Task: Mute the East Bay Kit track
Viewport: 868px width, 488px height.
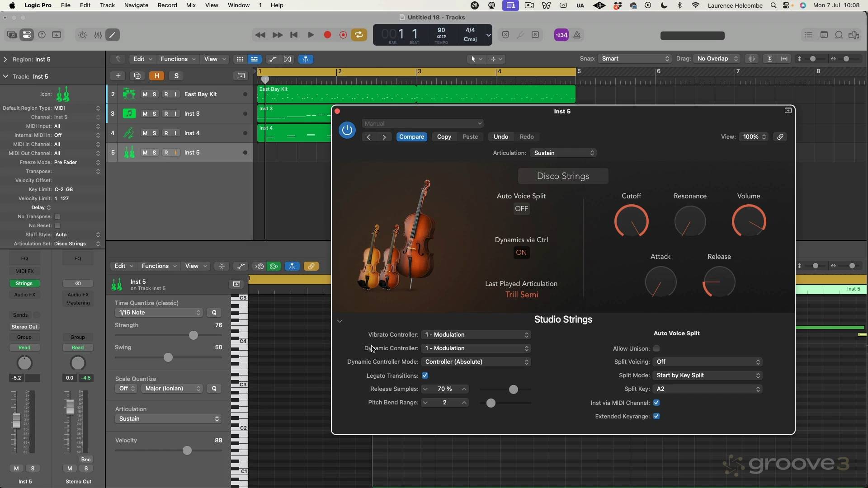Action: pyautogui.click(x=145, y=94)
